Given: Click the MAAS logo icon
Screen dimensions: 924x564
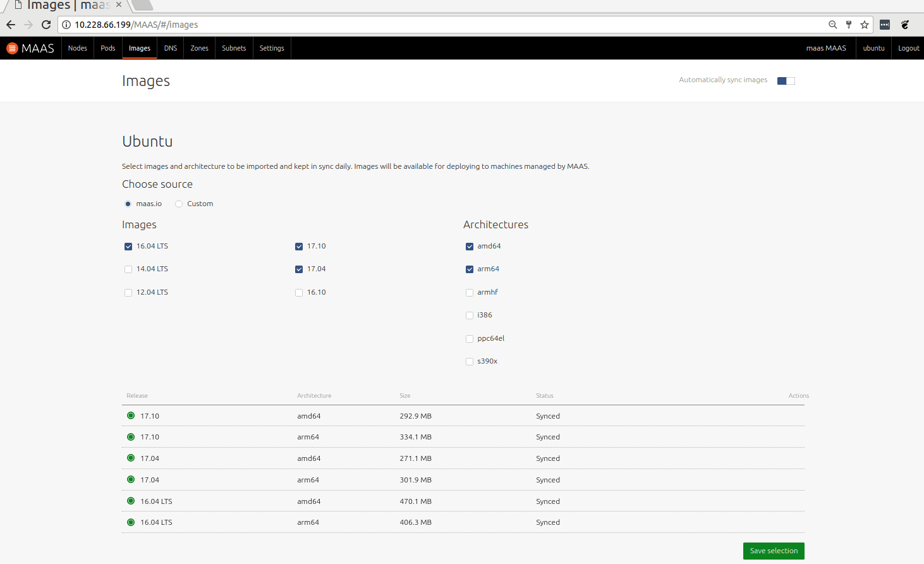Looking at the screenshot, I should pos(12,48).
